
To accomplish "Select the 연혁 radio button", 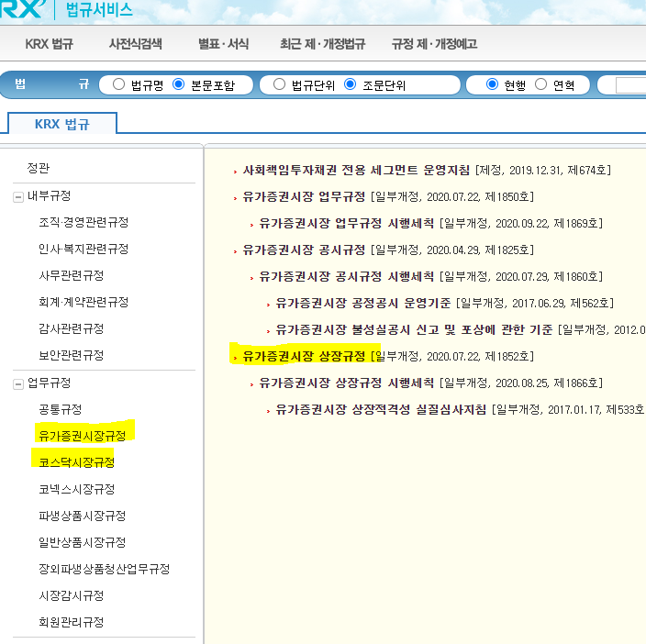I will [540, 84].
